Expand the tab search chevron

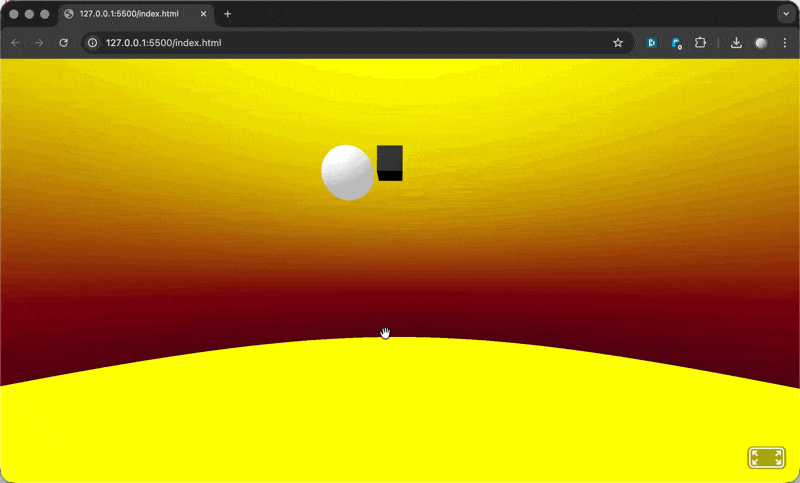[x=786, y=14]
